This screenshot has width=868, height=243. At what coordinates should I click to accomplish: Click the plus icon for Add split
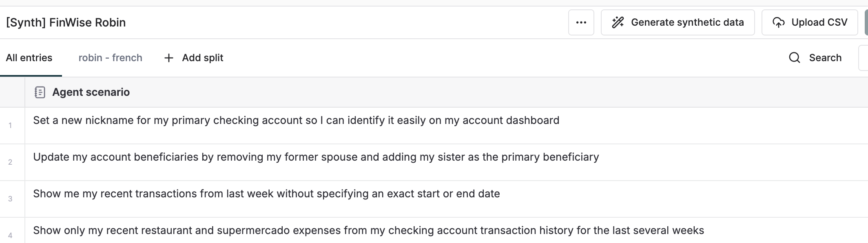168,57
